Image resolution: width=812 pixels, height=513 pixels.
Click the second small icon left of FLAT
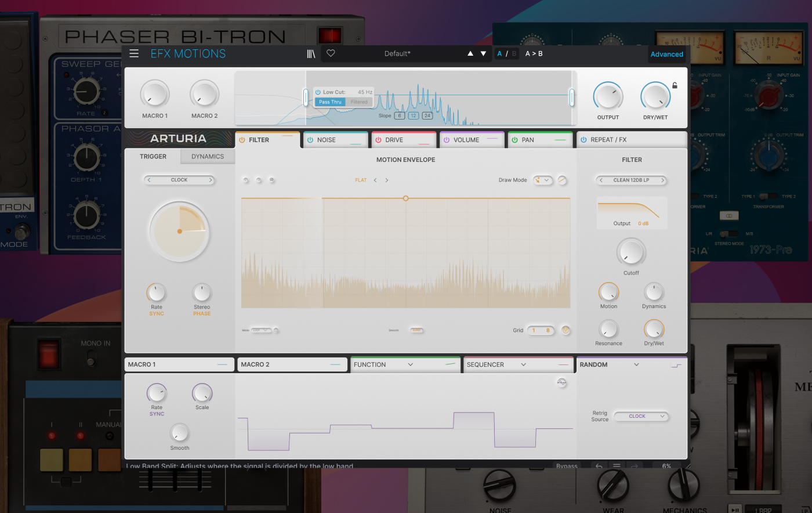click(259, 180)
